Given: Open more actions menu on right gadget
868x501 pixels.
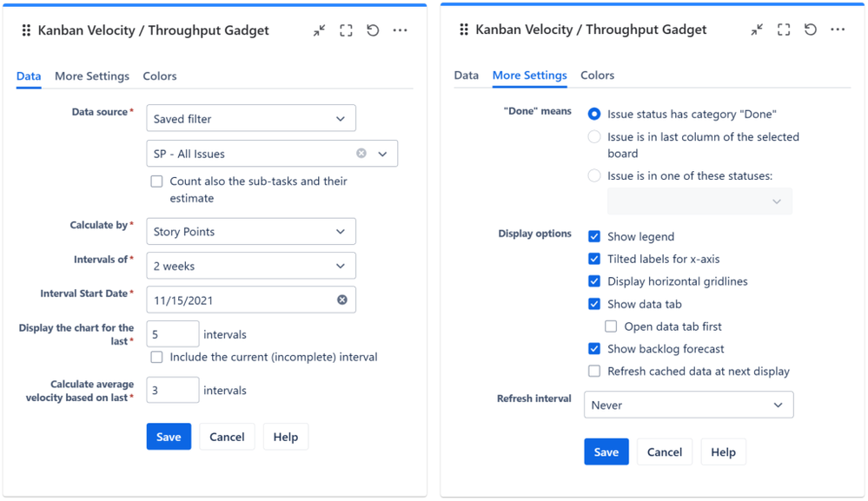Looking at the screenshot, I should click(838, 30).
